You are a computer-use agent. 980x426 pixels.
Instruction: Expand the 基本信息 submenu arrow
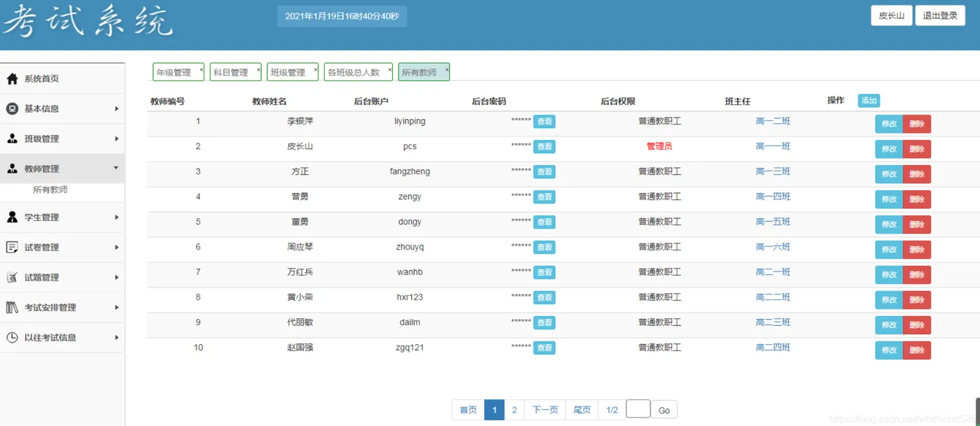[x=117, y=108]
